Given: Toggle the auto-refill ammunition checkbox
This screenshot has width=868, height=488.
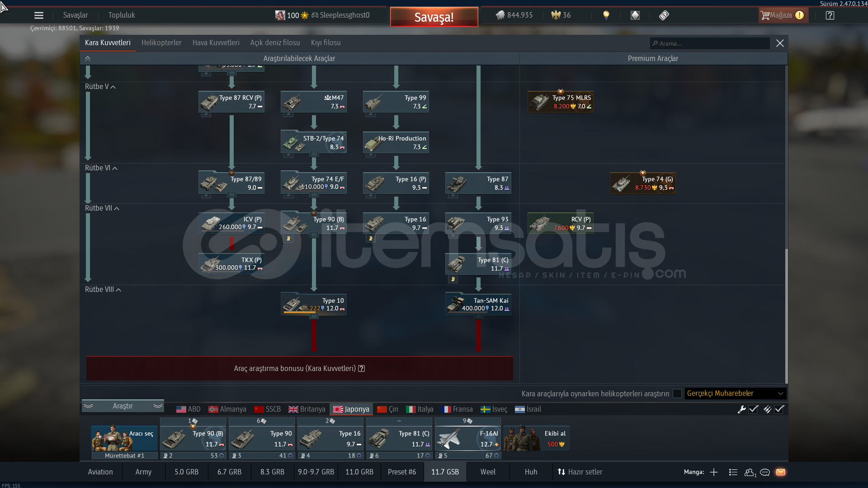Looking at the screenshot, I should 779,409.
